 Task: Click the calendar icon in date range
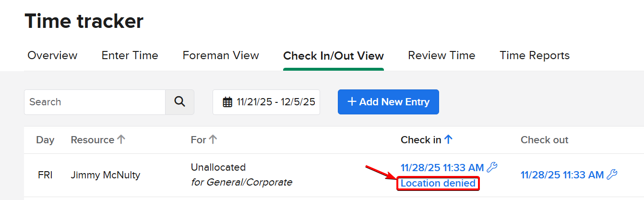click(227, 102)
